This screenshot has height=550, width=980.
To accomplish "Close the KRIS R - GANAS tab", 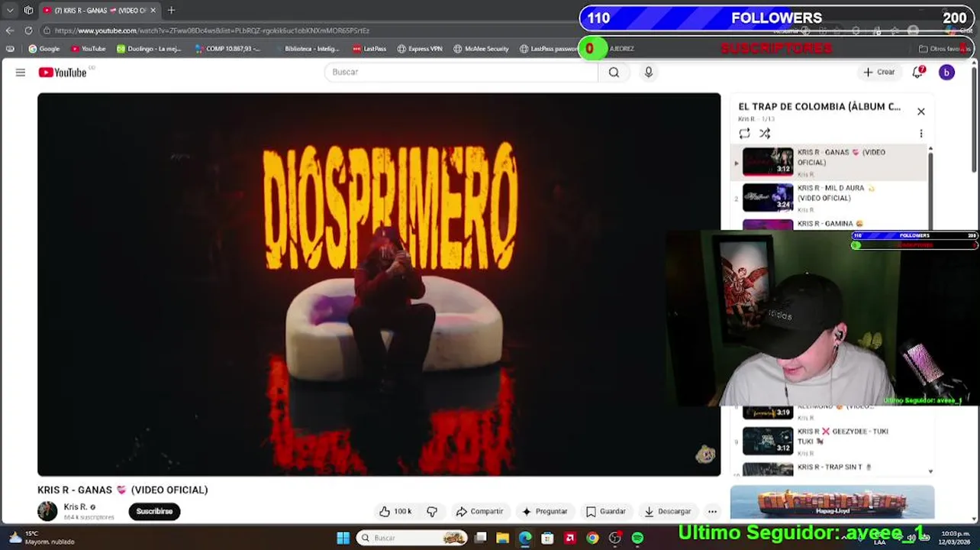I will coord(153,10).
